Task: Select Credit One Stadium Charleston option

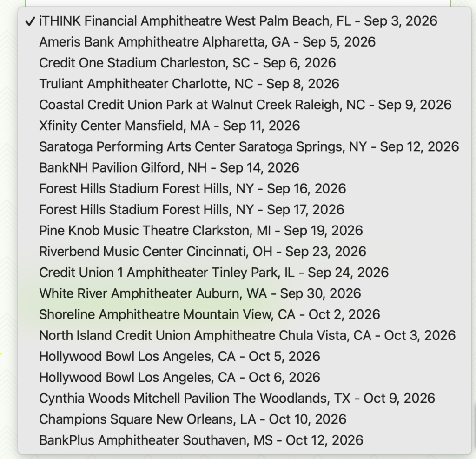Action: pyautogui.click(x=245, y=63)
